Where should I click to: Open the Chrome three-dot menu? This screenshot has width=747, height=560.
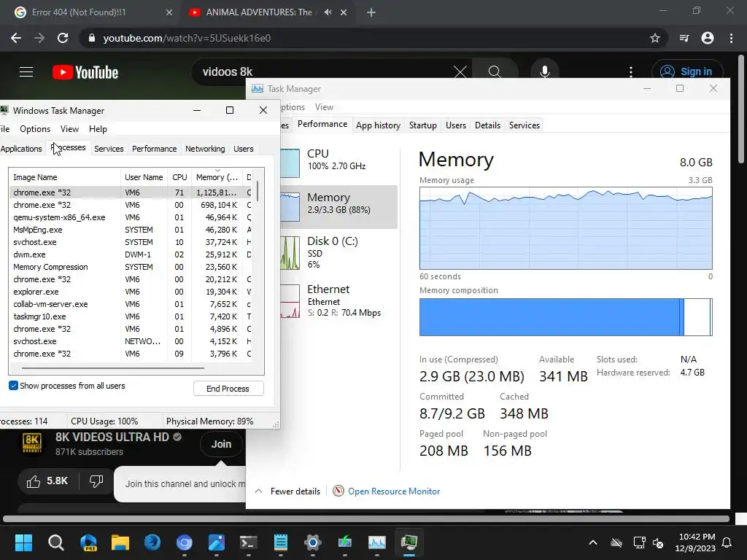tap(731, 38)
